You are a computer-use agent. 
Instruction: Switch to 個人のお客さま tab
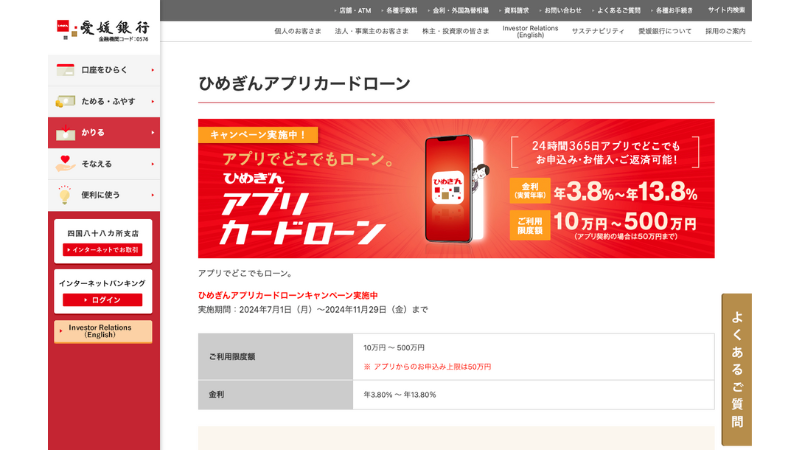298,31
